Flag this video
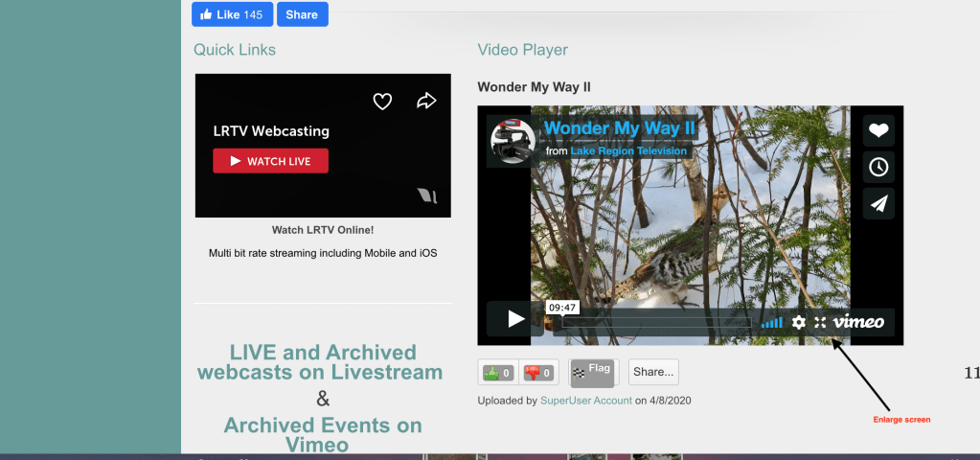Screen dimensions: 980x460 tap(593, 373)
